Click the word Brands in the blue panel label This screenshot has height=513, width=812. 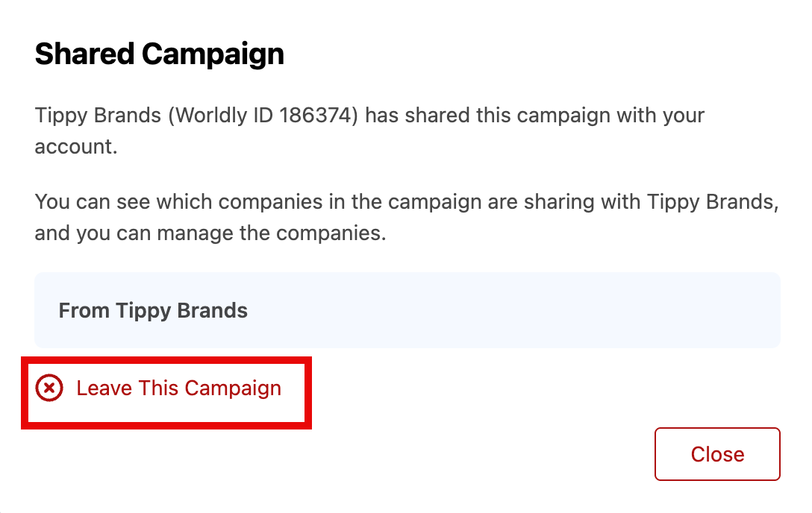212,310
